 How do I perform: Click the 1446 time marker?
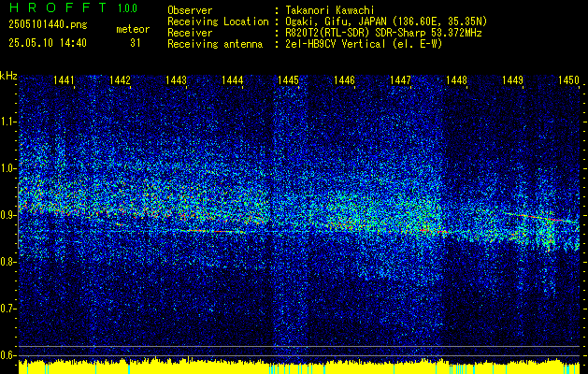(344, 79)
